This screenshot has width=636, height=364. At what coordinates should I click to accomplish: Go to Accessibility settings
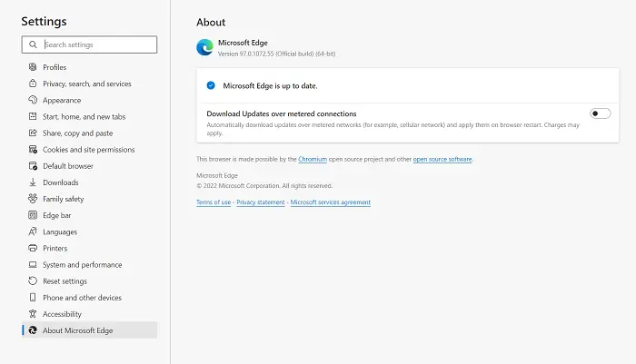point(89,314)
